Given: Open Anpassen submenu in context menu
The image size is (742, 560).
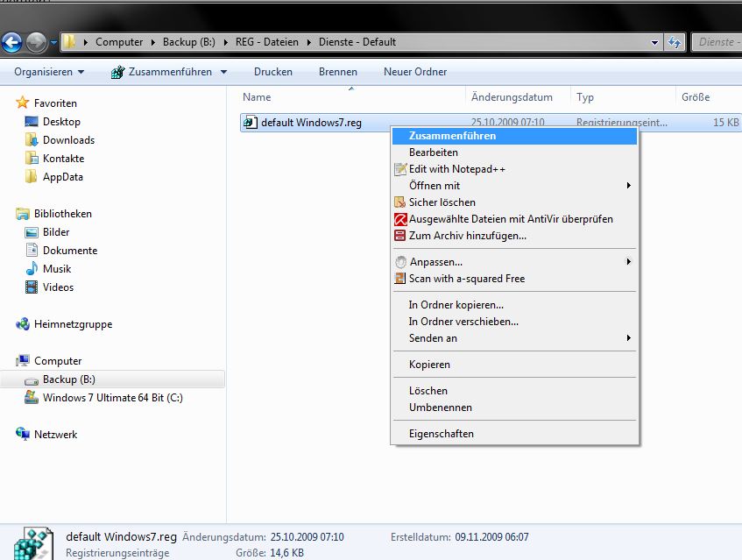Looking at the screenshot, I should tap(514, 262).
